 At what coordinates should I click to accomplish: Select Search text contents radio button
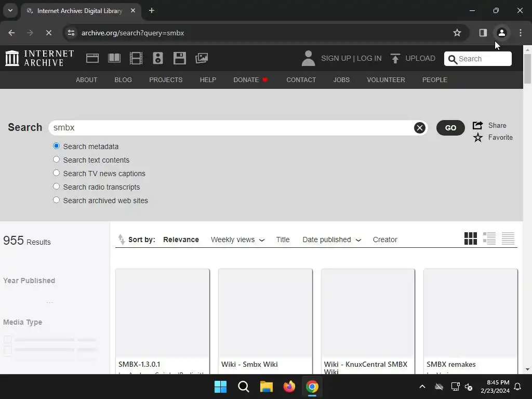click(56, 159)
